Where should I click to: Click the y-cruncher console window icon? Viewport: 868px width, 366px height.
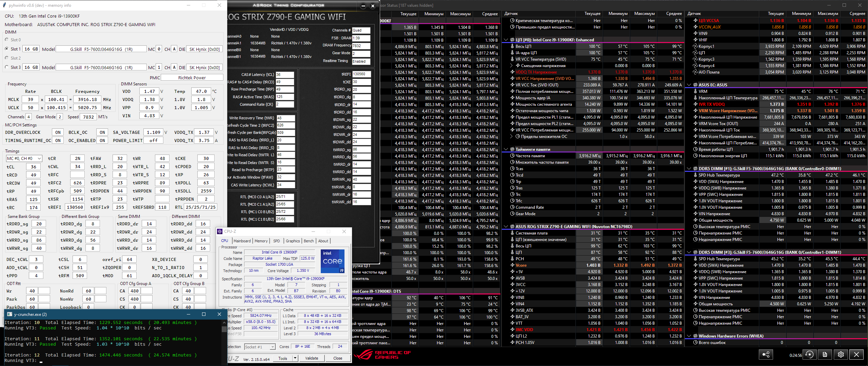click(x=9, y=314)
